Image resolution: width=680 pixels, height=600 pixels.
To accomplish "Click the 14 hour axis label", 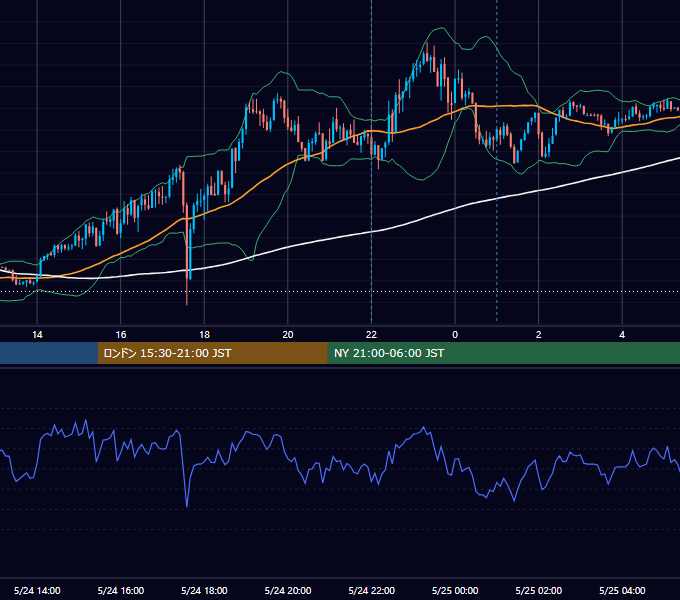I will click(x=37, y=335).
